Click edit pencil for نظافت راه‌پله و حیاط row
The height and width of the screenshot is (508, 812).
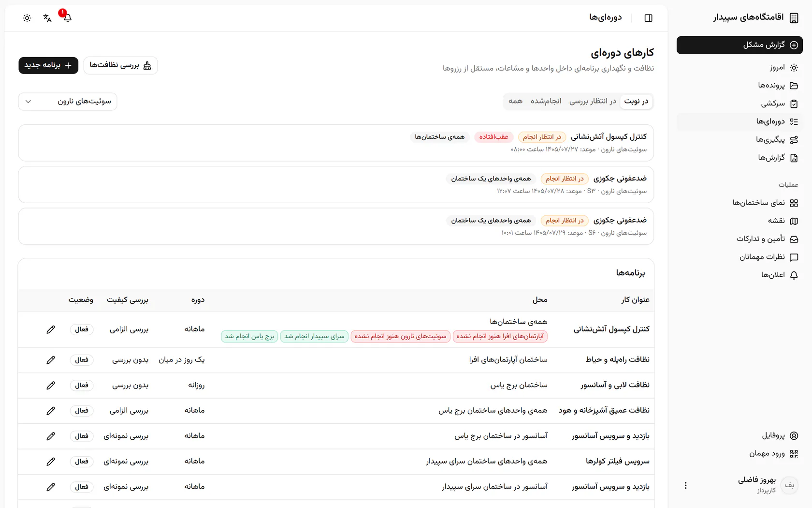coord(51,360)
